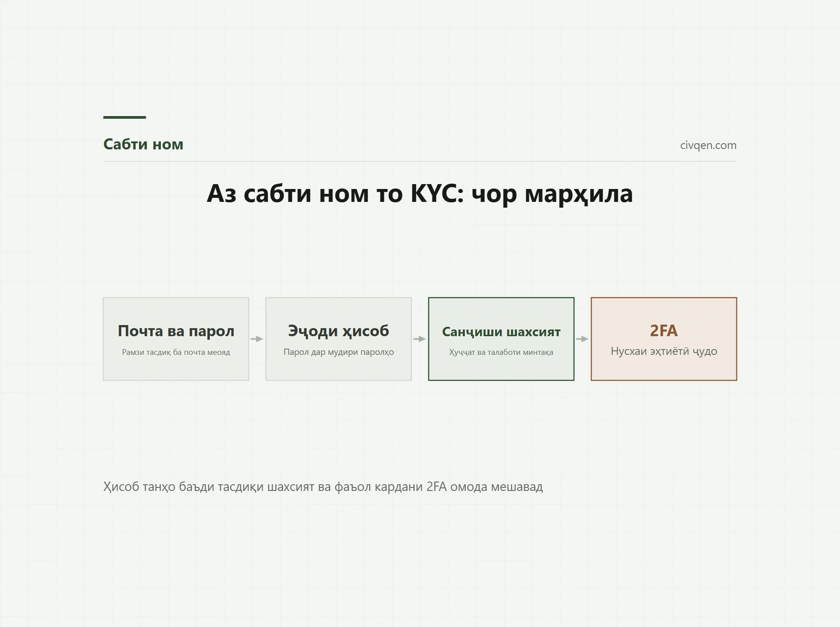Click the text 'Рамзи тасдиқ ба почта меояд'

[x=176, y=352]
